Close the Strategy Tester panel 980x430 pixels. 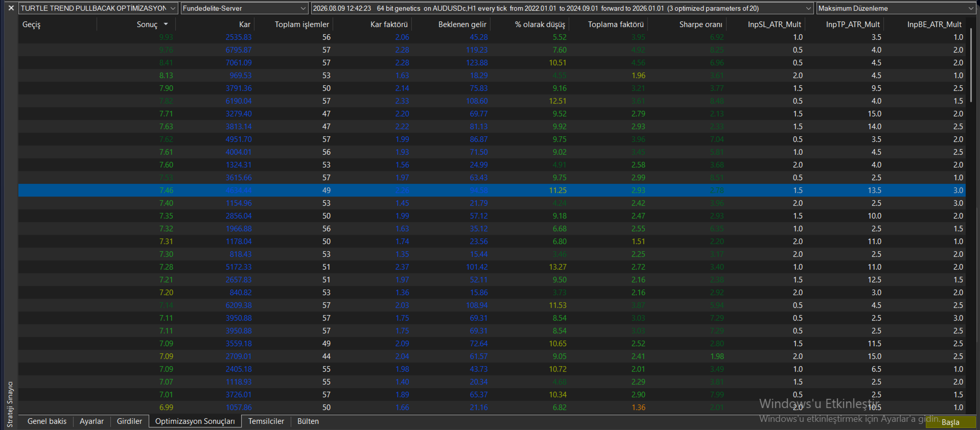click(x=11, y=8)
